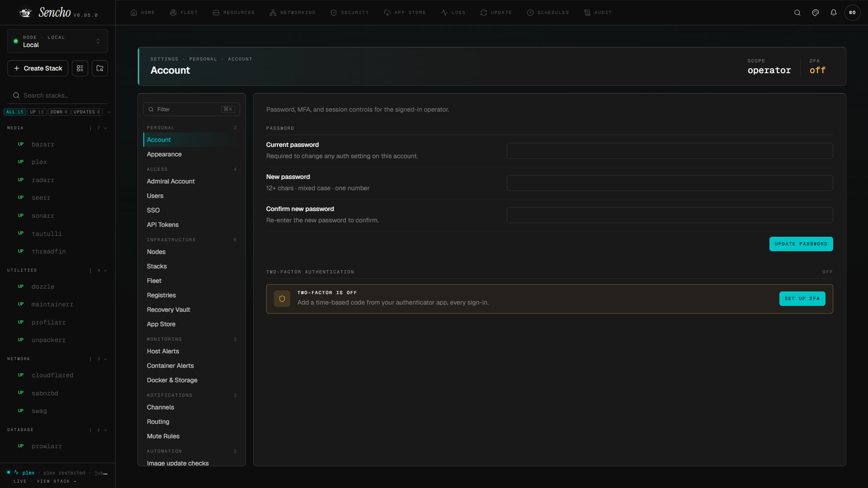Click the live activity pulse icon

(16, 473)
